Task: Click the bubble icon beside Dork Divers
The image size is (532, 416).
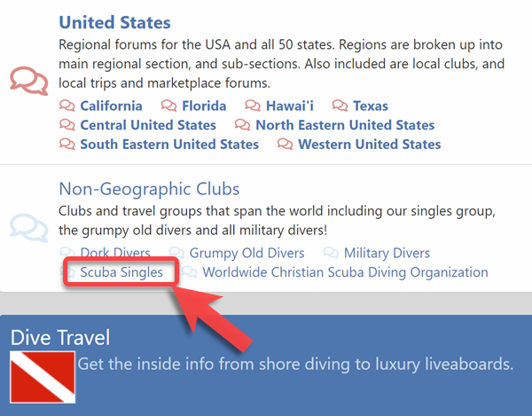Action: click(x=67, y=254)
